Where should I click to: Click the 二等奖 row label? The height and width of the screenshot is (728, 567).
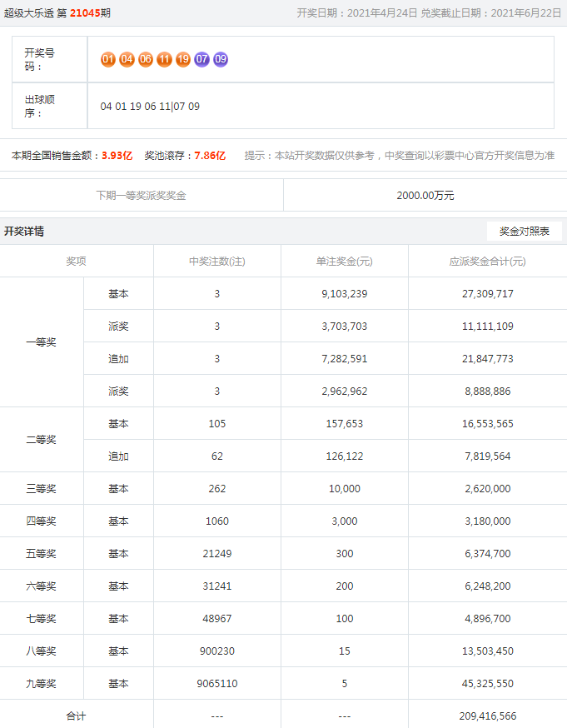click(x=42, y=440)
